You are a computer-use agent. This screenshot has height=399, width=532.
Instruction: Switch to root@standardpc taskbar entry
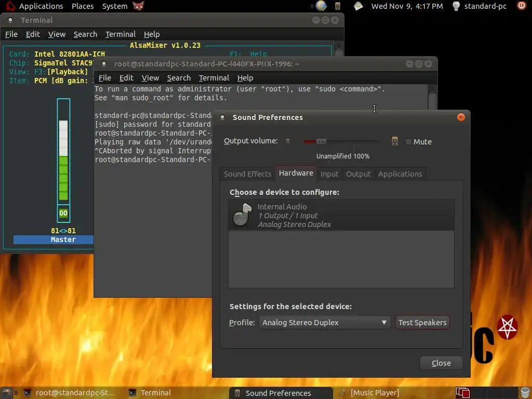point(70,393)
